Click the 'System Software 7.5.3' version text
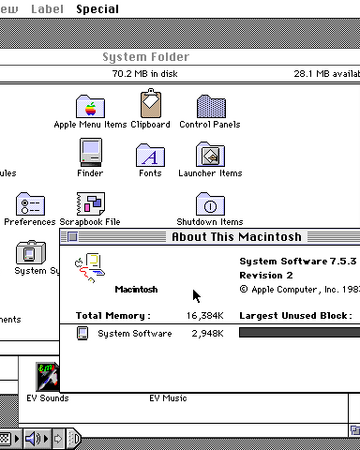The image size is (360, 450). click(298, 261)
